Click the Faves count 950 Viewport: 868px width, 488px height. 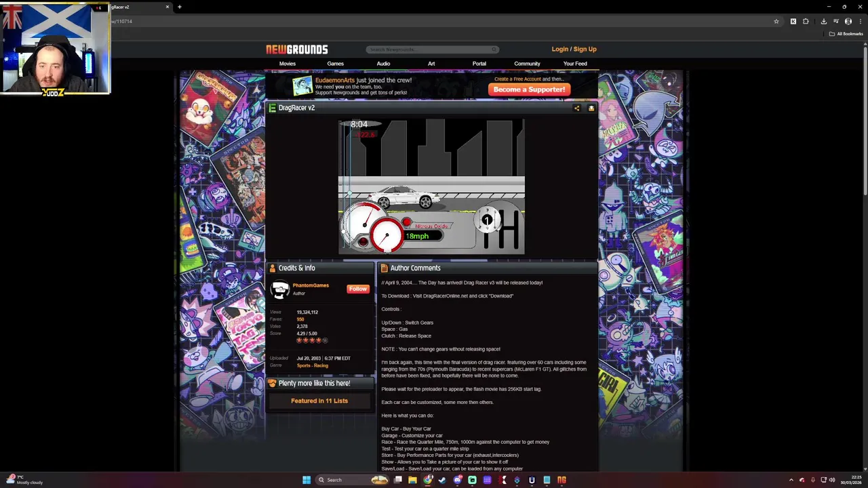pos(300,319)
